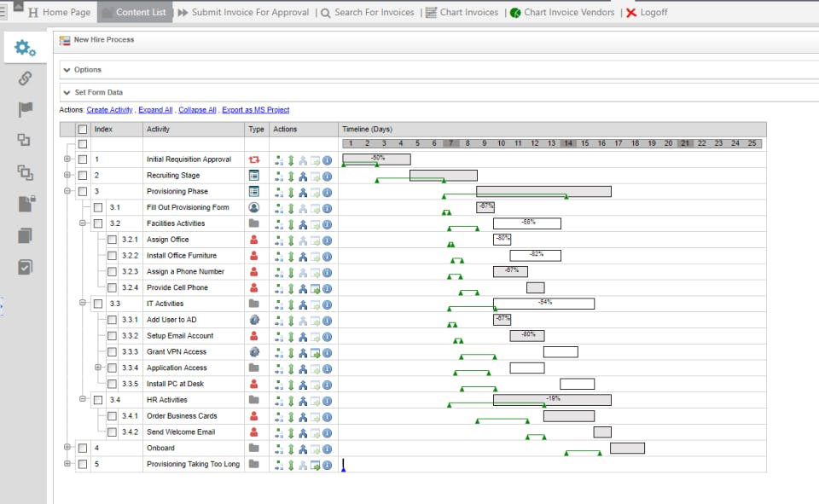Click info icon for Recruiting Stage row

click(327, 176)
